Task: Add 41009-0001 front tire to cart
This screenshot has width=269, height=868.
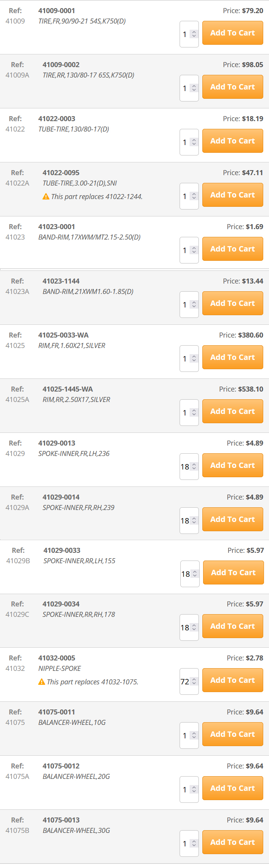Action: click(x=233, y=33)
